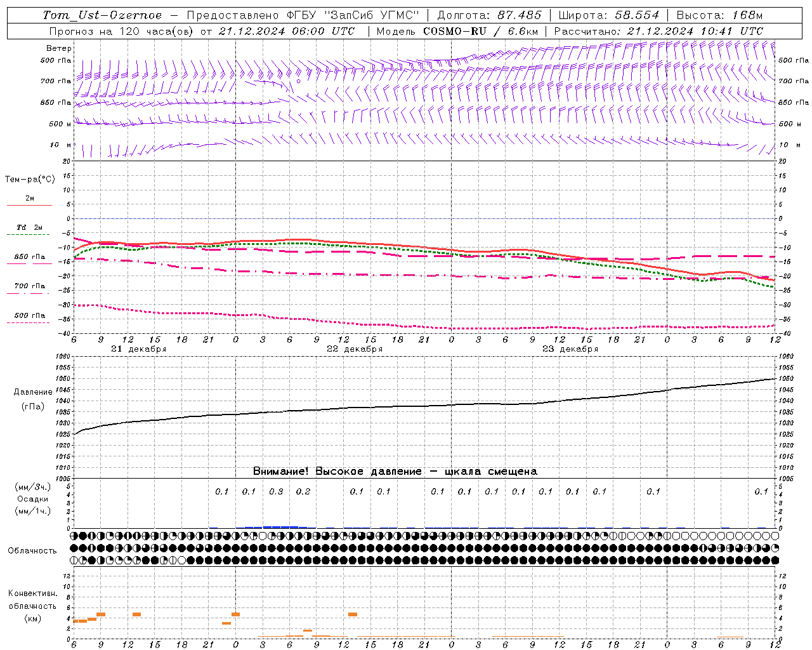
Task: Click the '22 декабря' date label
Action: click(355, 349)
